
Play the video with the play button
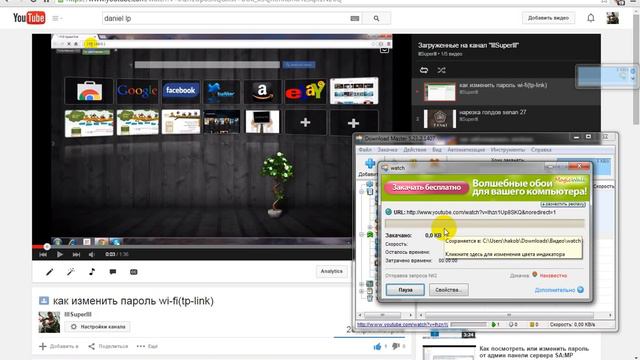click(60, 254)
